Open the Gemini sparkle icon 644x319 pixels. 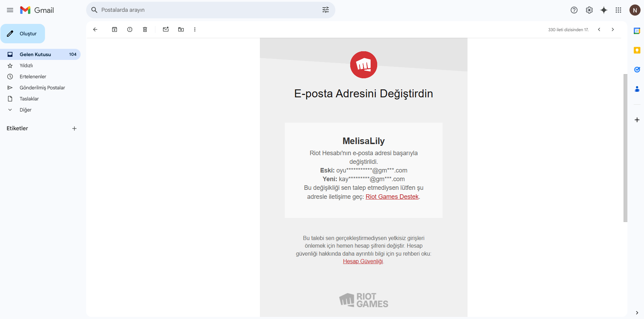pos(604,10)
